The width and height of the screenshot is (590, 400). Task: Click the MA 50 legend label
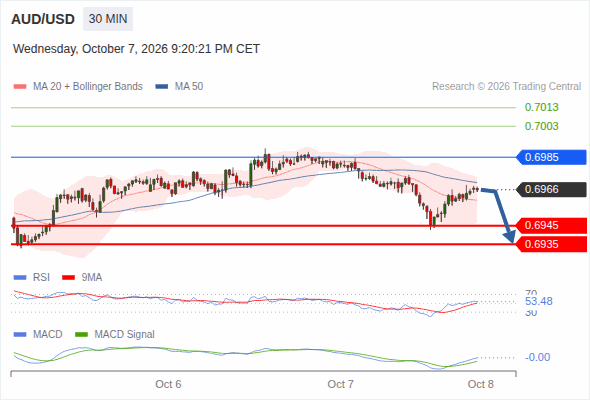point(189,87)
